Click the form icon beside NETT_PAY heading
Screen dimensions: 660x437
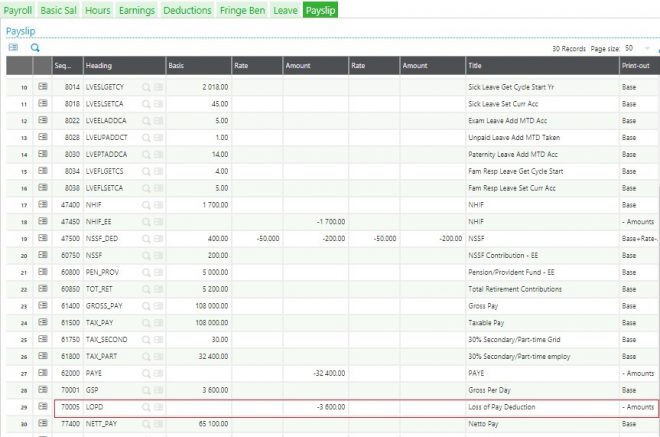(158, 424)
